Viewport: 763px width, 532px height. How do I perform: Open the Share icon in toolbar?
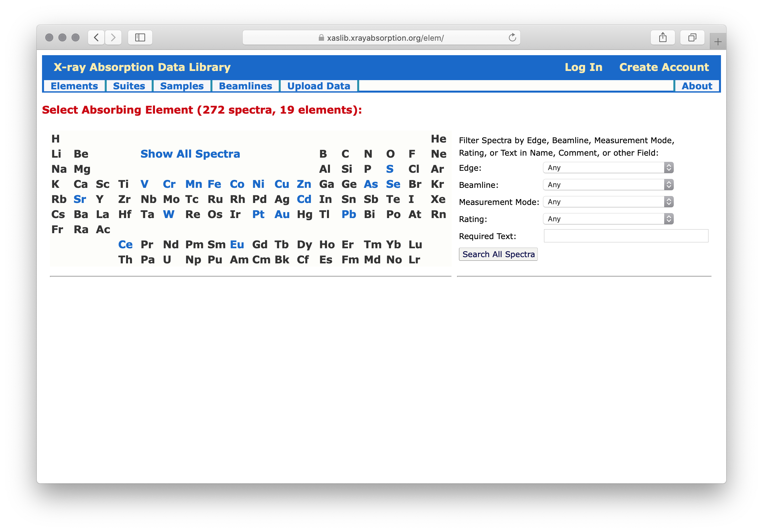click(663, 37)
